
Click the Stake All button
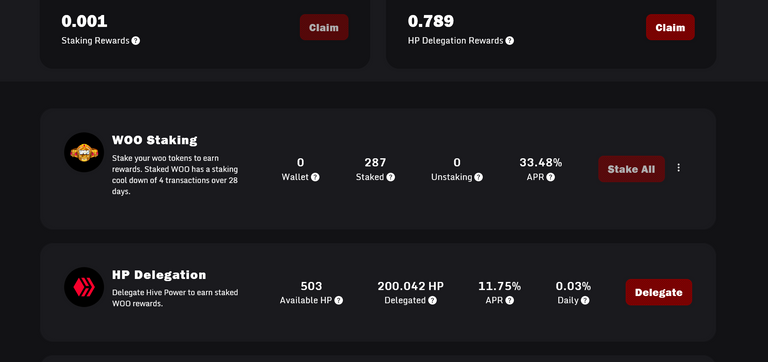[x=631, y=169]
